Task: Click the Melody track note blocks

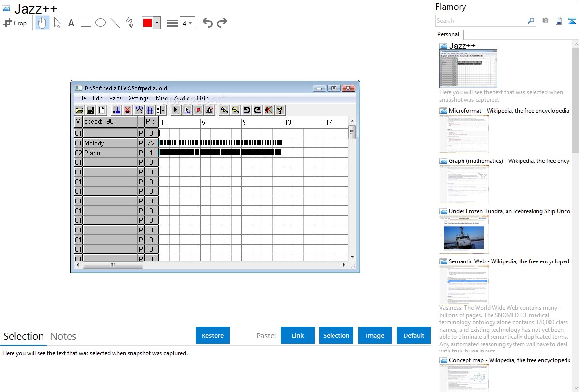Action: coord(221,143)
